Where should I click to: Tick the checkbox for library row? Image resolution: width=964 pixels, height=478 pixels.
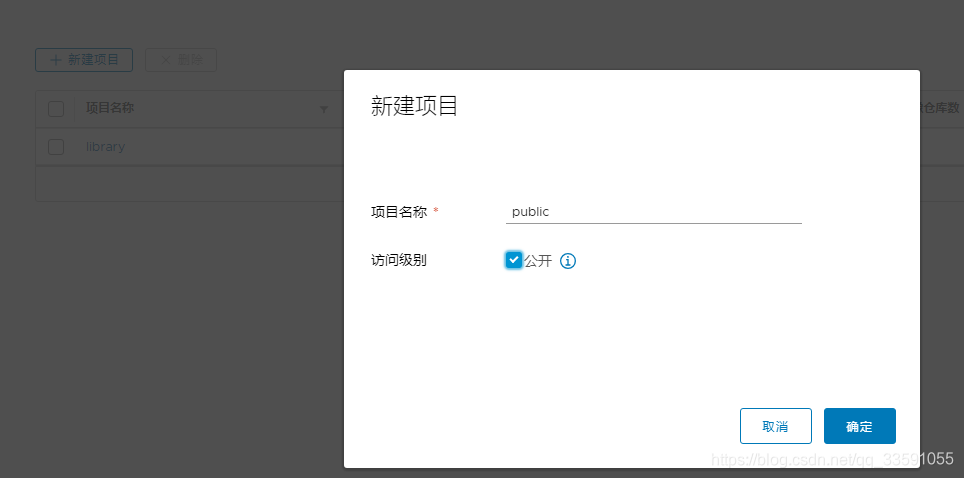click(56, 147)
